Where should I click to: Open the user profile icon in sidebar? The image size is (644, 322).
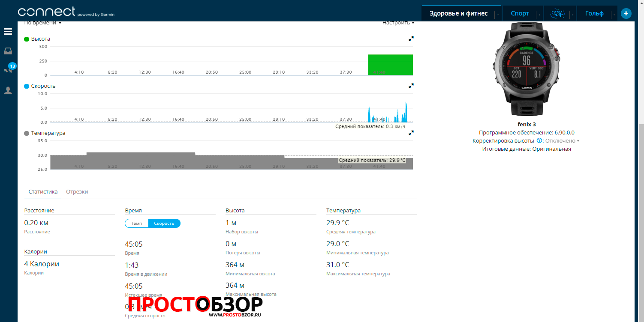click(8, 90)
